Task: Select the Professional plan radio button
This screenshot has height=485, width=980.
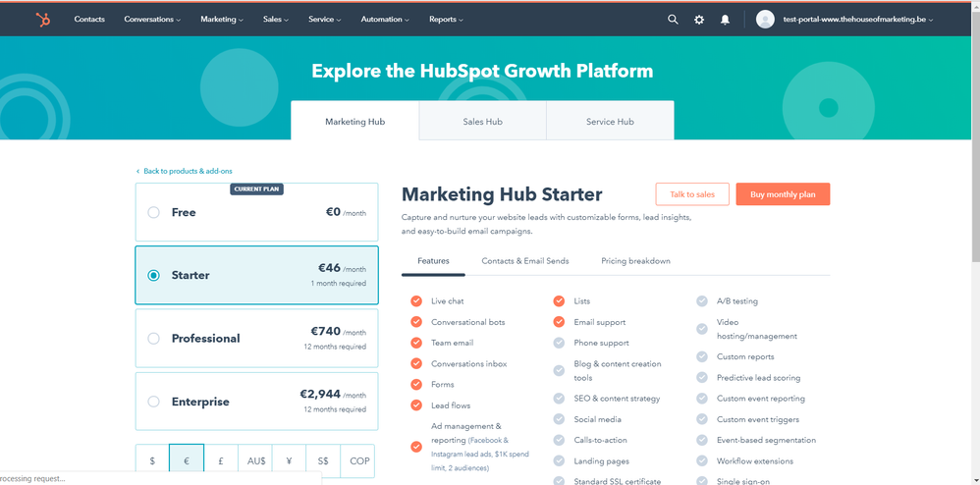Action: pos(154,338)
